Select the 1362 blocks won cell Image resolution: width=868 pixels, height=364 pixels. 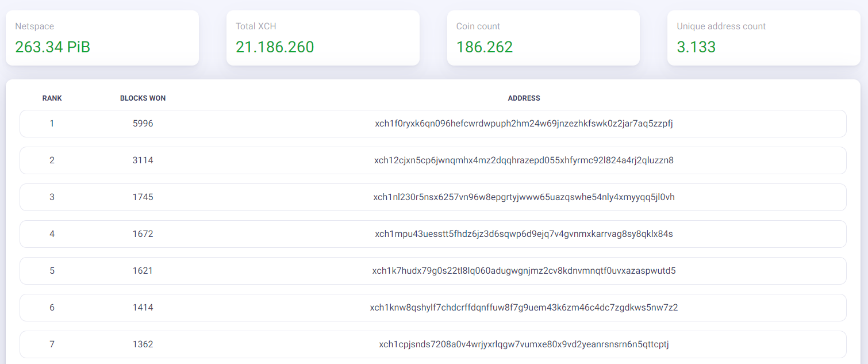click(x=143, y=344)
